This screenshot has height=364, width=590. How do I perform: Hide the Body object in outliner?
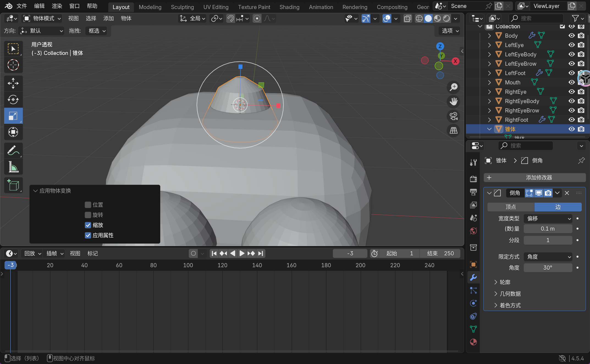tap(572, 36)
